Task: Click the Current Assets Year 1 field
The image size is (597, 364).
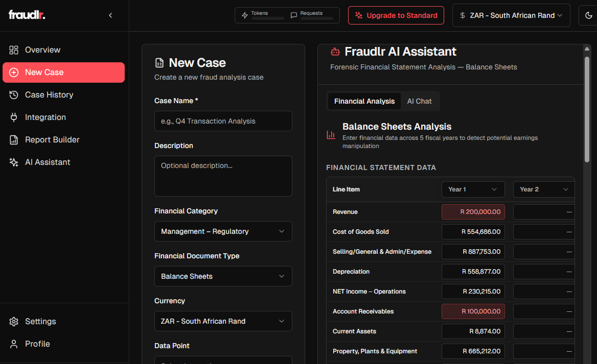Action: (473, 331)
